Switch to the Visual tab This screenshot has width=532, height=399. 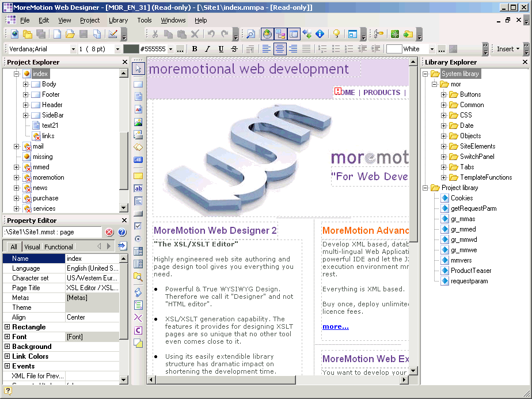point(32,246)
